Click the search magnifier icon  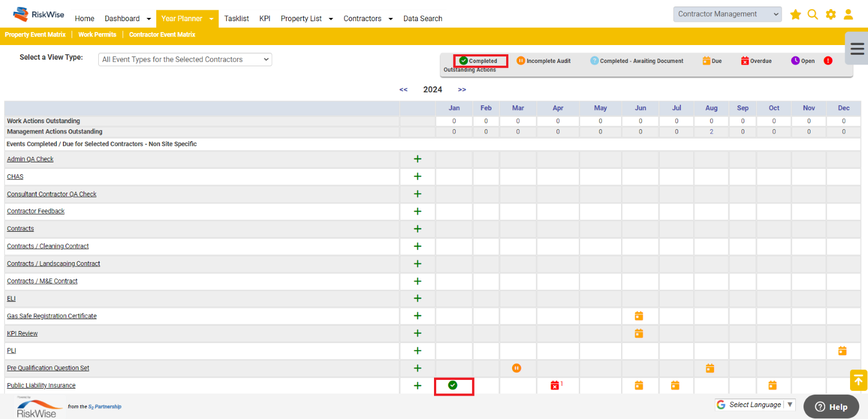[x=813, y=15]
